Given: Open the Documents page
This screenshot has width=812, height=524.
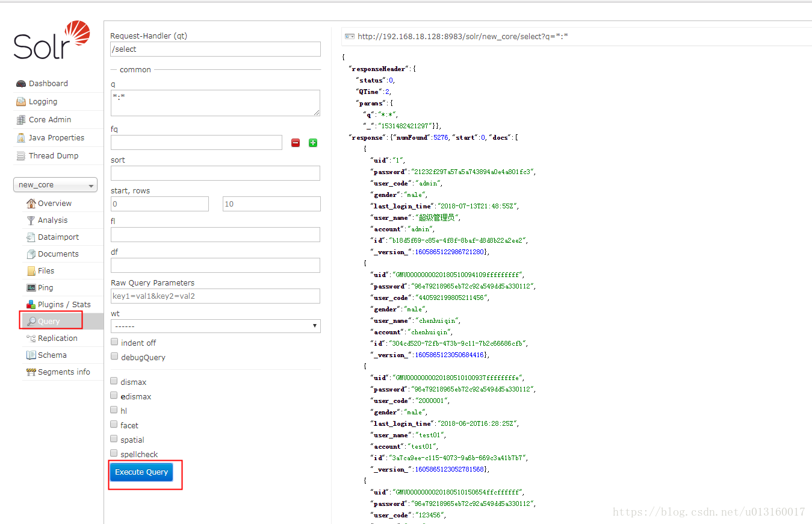Looking at the screenshot, I should click(x=58, y=254).
